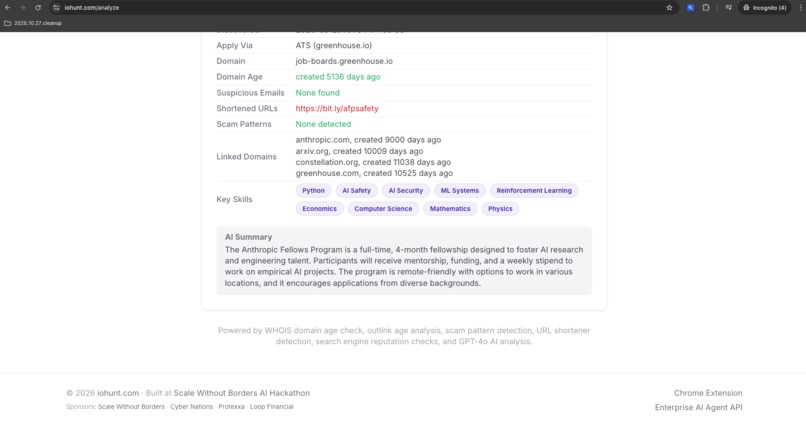This screenshot has width=806, height=422.
Task: Open the iohunt.com footer link
Action: coord(118,393)
